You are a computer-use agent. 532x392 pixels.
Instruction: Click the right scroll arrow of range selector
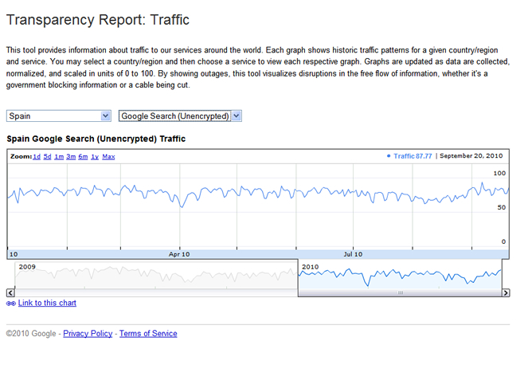click(x=506, y=293)
